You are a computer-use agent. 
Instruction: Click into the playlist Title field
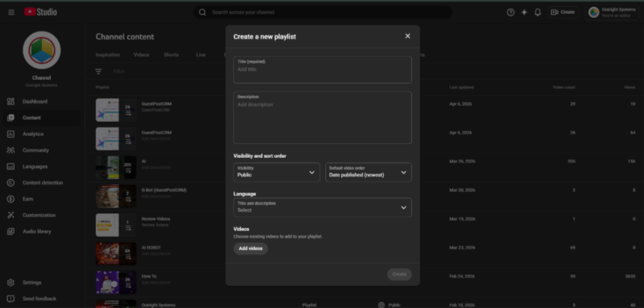point(323,70)
